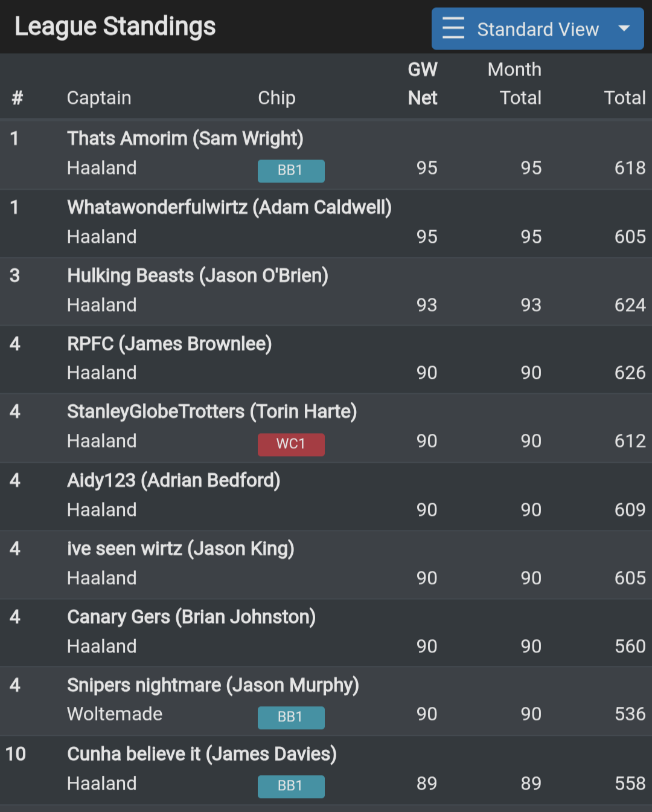Click the League Standings title
The width and height of the screenshot is (652, 812).
115,26
